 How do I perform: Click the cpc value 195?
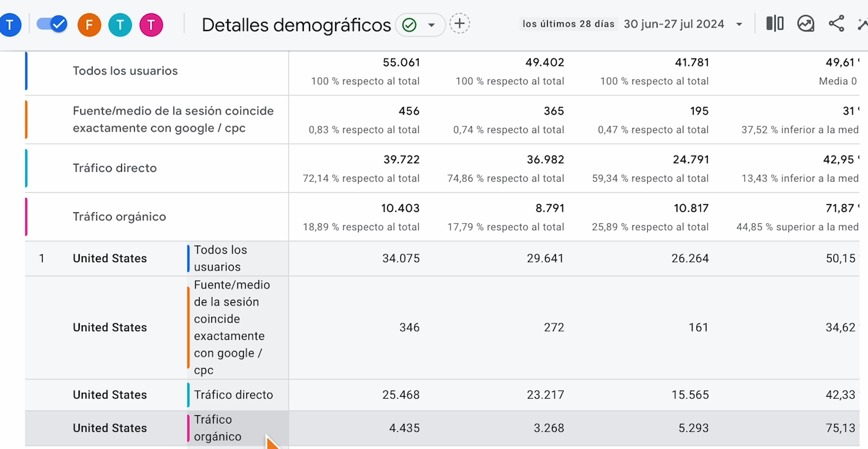699,111
